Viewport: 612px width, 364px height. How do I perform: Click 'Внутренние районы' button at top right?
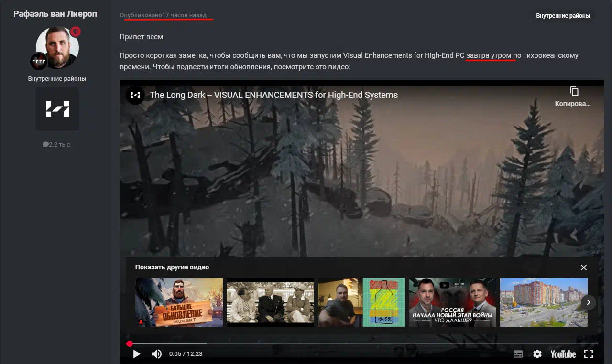point(563,16)
